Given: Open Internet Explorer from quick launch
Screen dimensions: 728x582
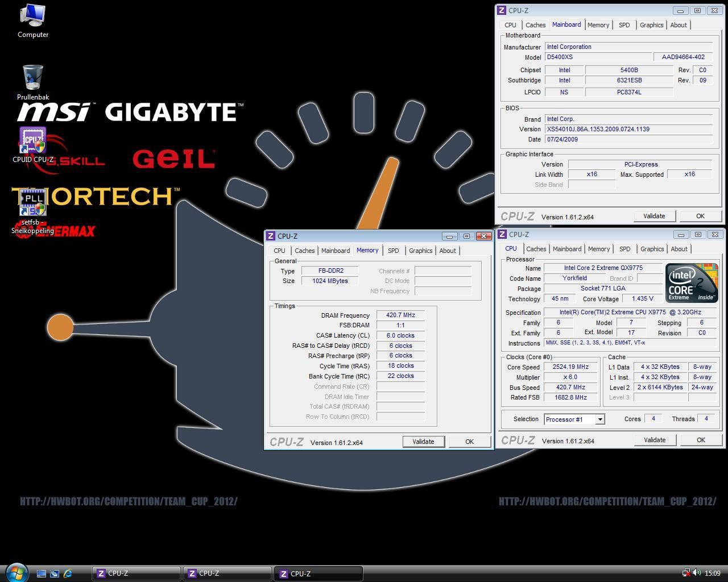Looking at the screenshot, I should [x=68, y=573].
